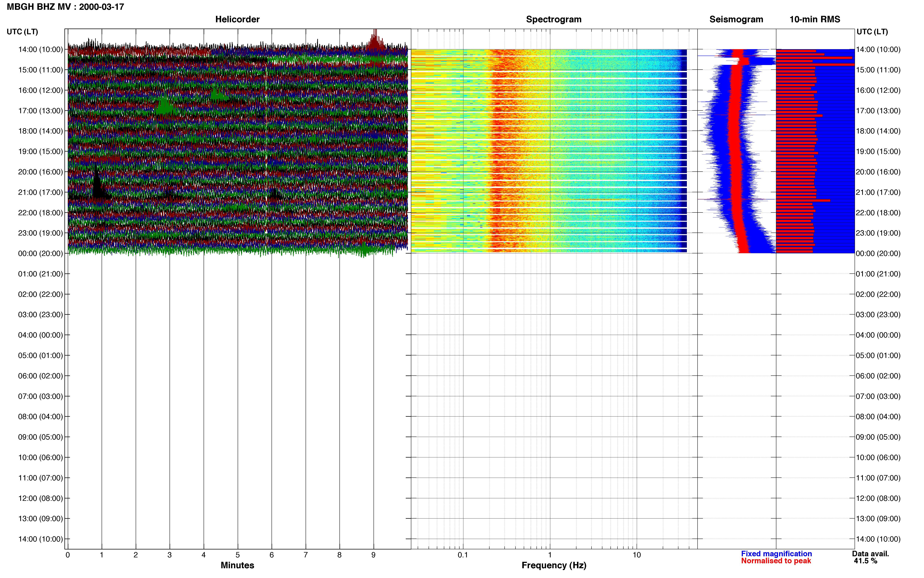Select 12:00 (08:00) on the RMS panel's time axis
This screenshot has height=578, width=924.
878,498
